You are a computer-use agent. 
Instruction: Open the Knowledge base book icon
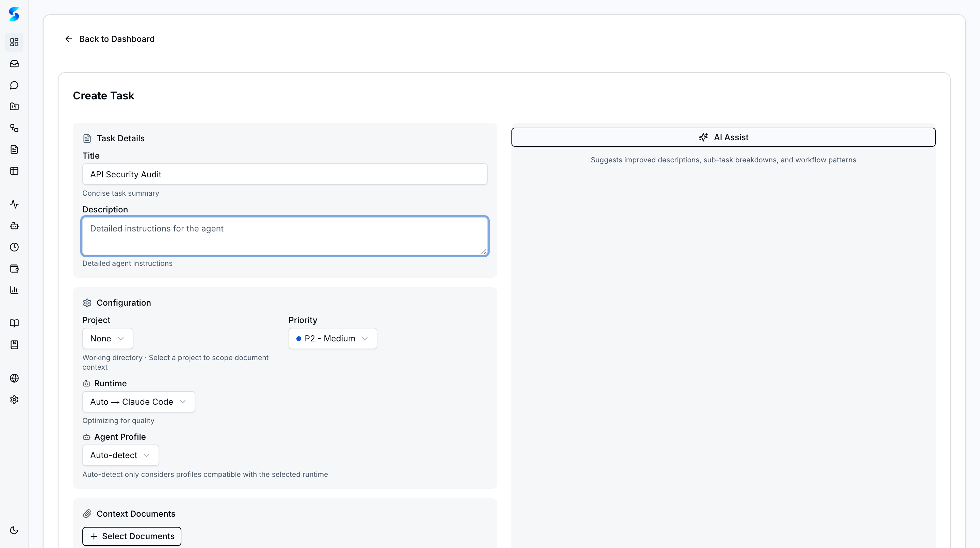tap(14, 323)
